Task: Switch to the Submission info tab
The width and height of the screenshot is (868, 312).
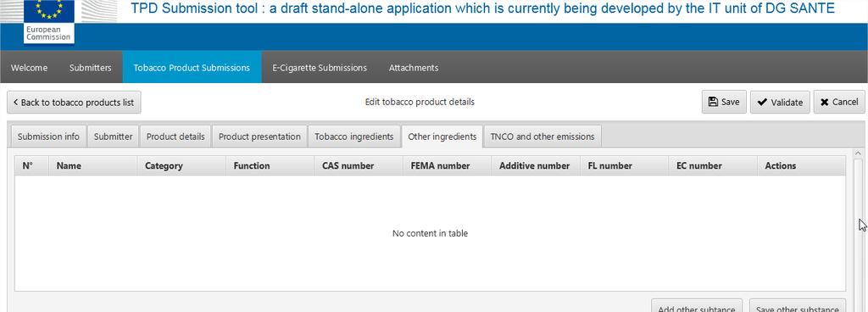Action: 48,136
